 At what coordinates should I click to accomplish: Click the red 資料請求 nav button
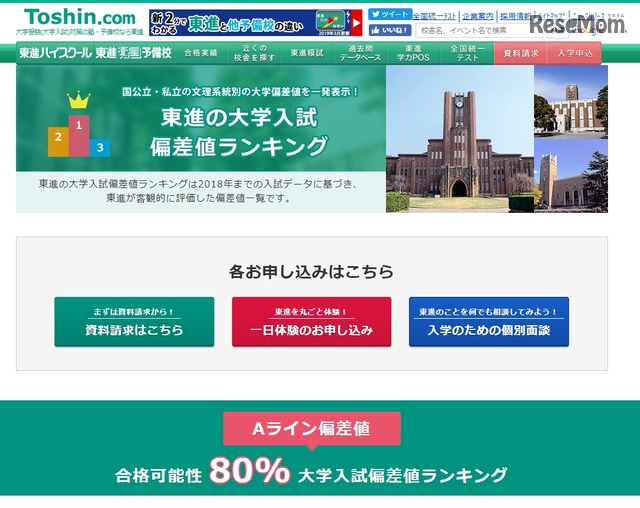520,53
